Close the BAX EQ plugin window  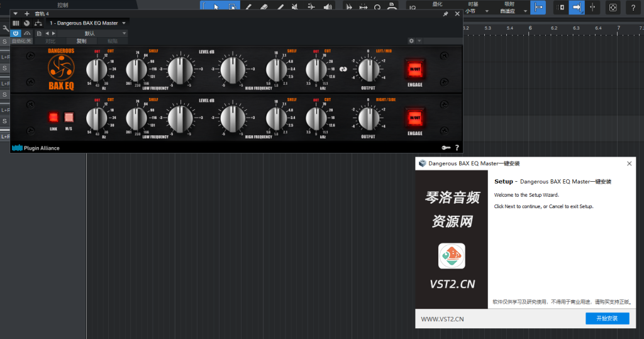tap(457, 14)
